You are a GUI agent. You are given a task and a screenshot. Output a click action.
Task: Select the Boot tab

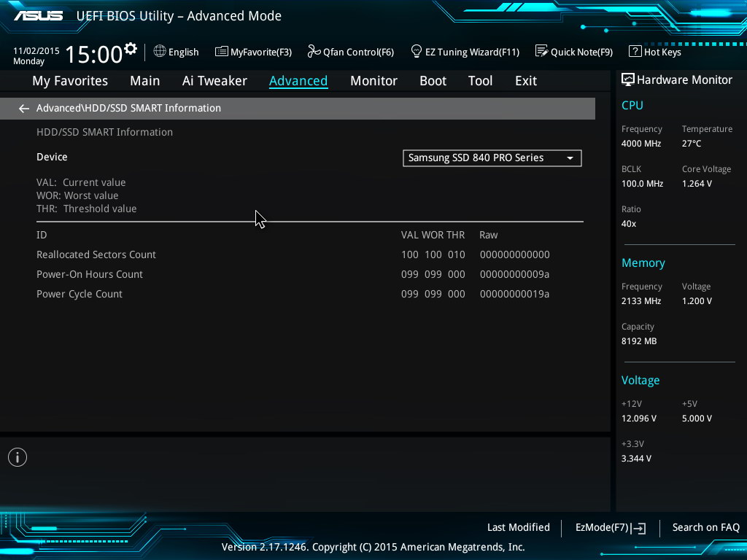[x=433, y=81]
